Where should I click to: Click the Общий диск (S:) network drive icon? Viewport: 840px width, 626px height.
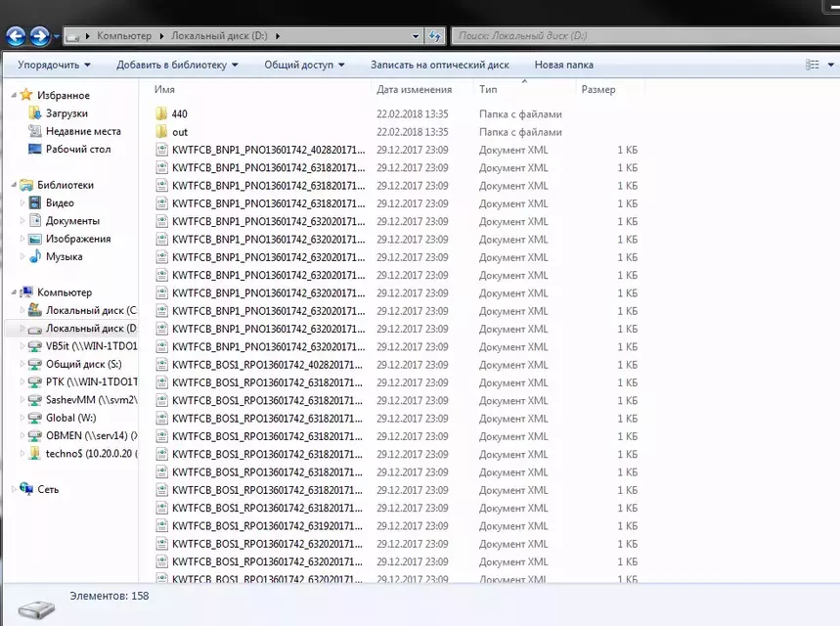(x=35, y=365)
